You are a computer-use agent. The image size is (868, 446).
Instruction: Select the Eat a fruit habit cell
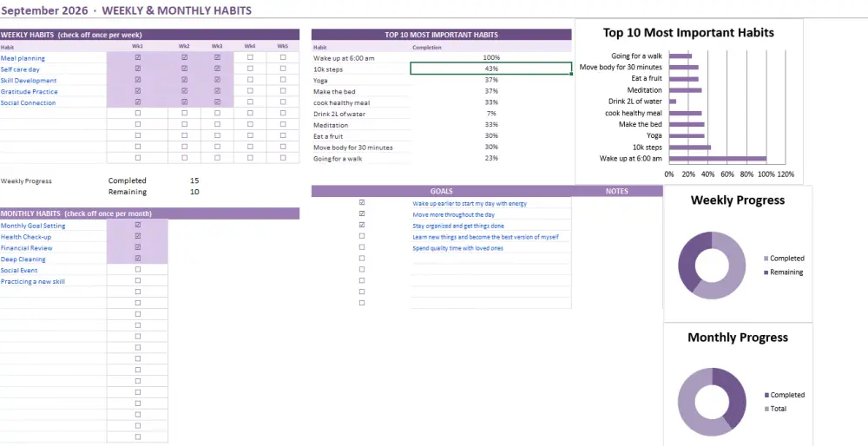point(361,136)
